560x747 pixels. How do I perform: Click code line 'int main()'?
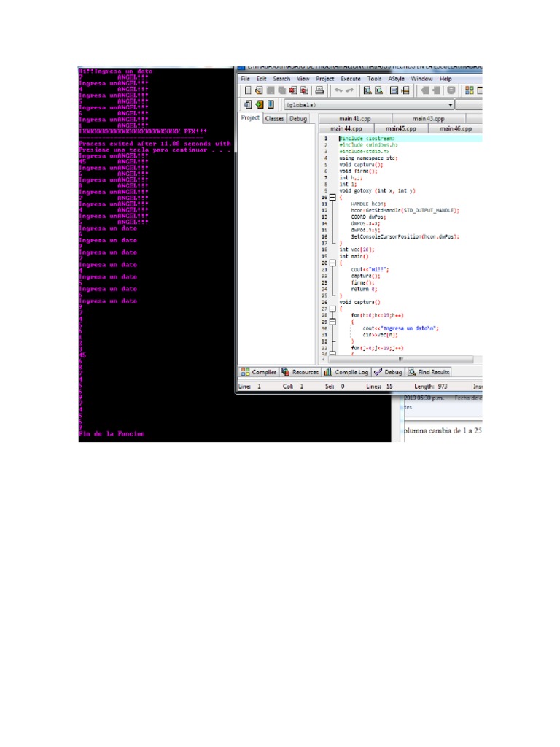(354, 256)
